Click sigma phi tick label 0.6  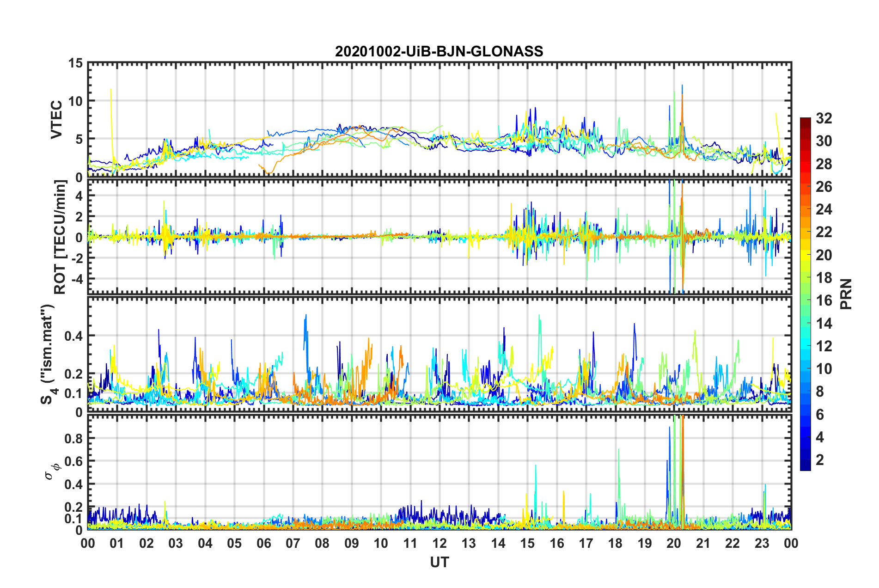coord(73,461)
